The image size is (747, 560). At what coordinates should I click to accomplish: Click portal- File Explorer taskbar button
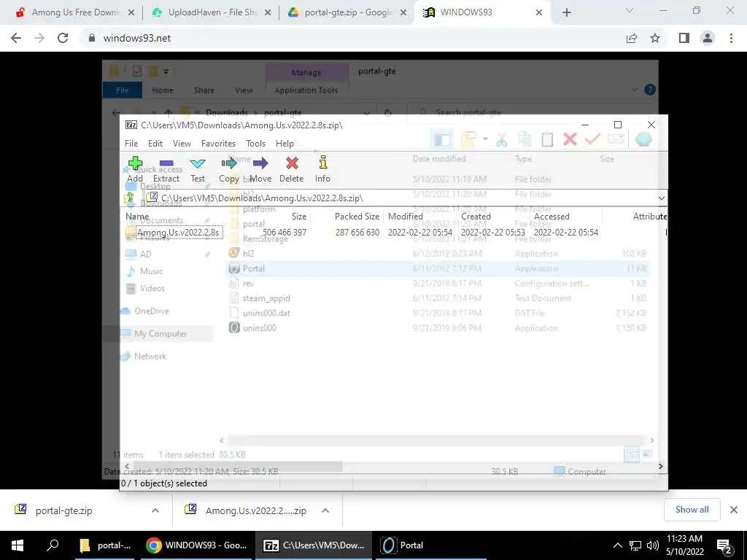pyautogui.click(x=106, y=545)
